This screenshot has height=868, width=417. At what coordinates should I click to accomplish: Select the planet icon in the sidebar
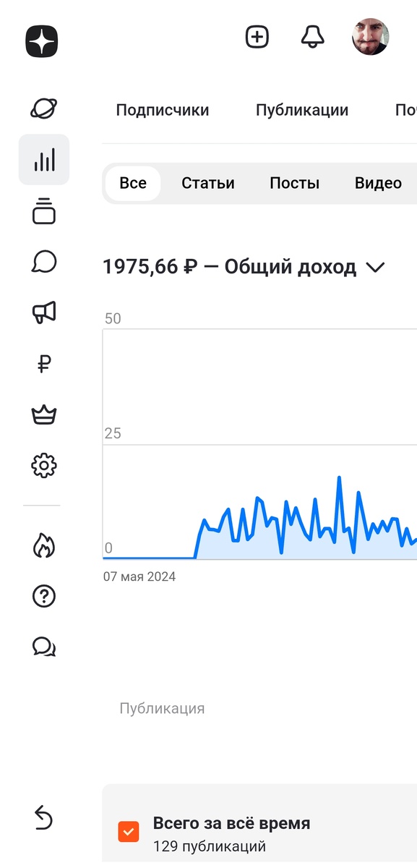42,108
